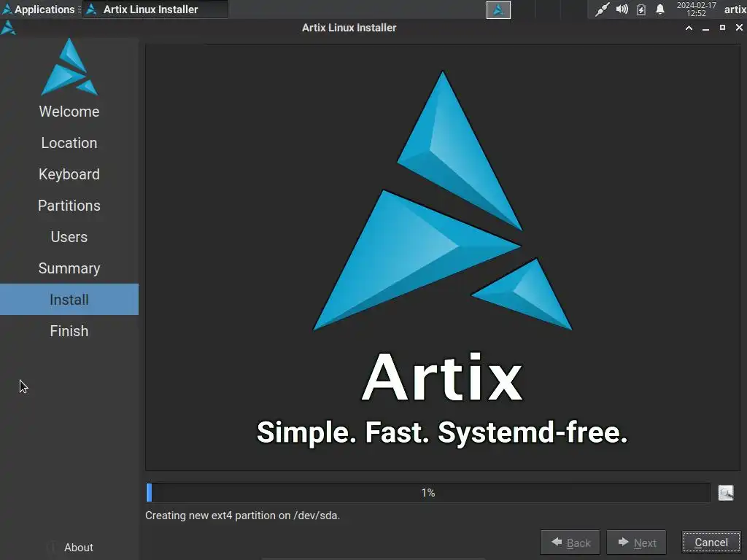Click the volume speaker icon
The image size is (747, 560).
pyautogui.click(x=622, y=9)
